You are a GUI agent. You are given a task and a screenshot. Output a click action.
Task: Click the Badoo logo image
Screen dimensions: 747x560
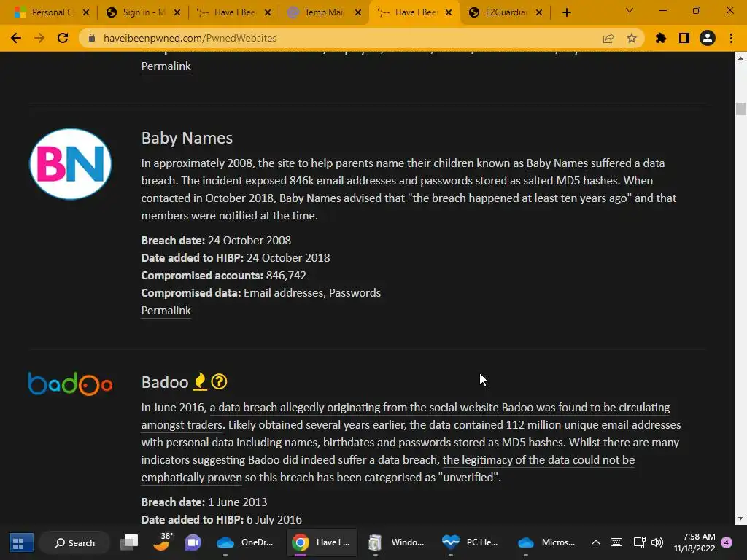[x=71, y=384]
